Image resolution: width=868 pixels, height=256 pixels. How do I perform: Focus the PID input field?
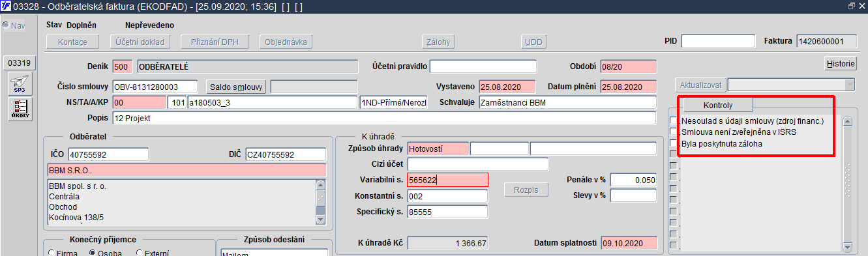point(718,41)
